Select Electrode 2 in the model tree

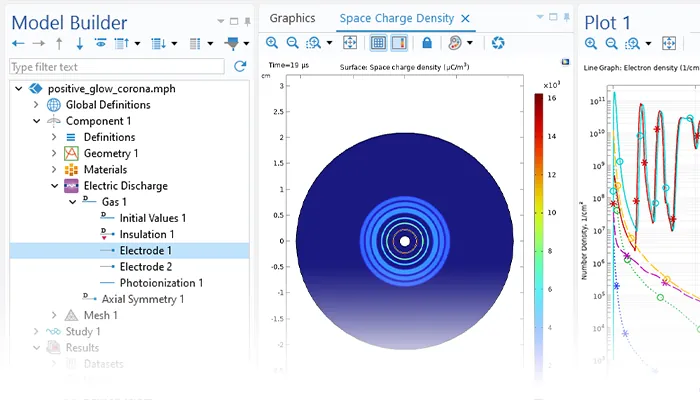click(x=145, y=267)
